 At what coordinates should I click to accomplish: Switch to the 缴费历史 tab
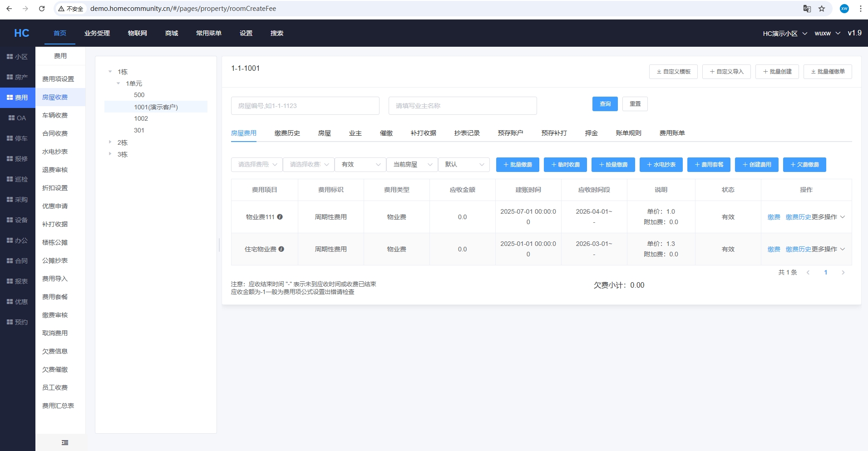[287, 133]
